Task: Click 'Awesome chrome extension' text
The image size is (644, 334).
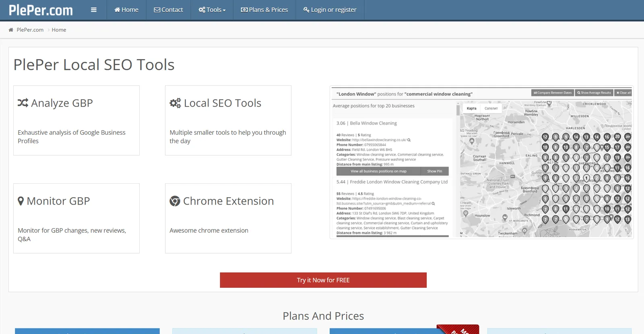Action: (x=209, y=231)
